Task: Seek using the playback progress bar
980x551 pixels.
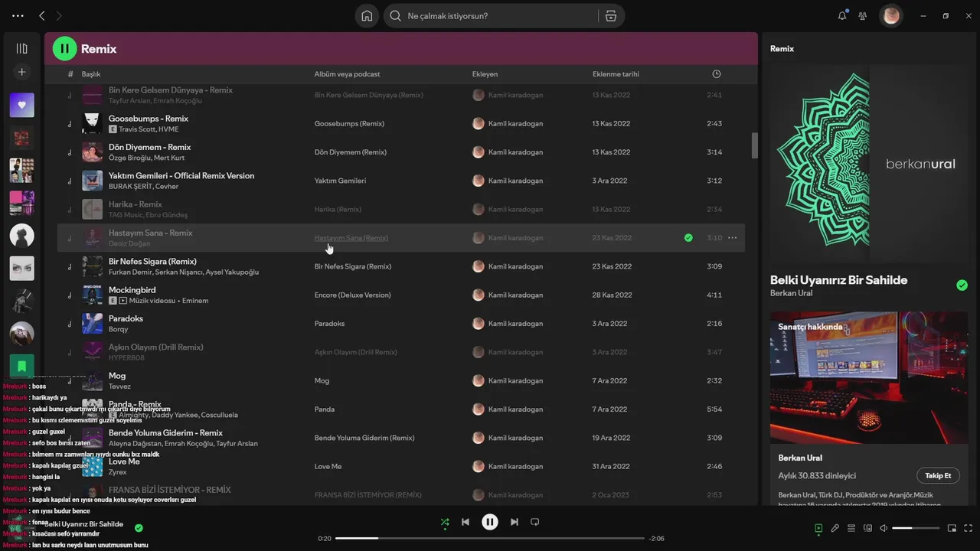Action: 490,539
